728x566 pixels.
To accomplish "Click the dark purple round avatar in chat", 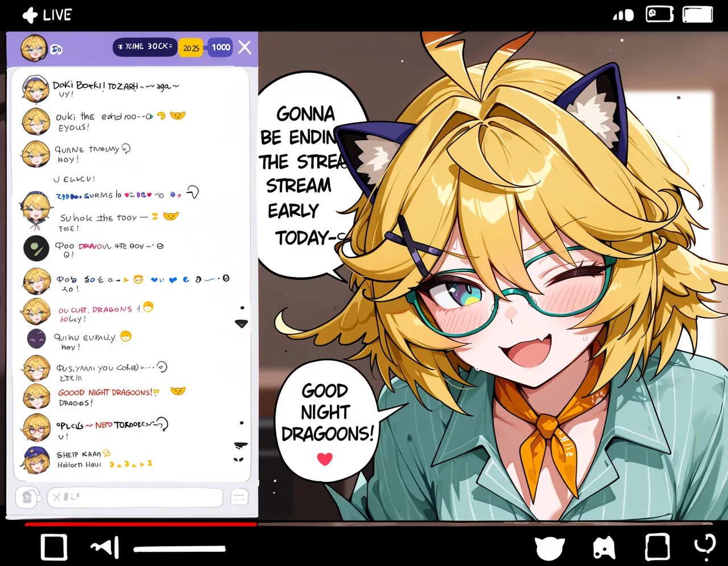I will click(x=36, y=339).
